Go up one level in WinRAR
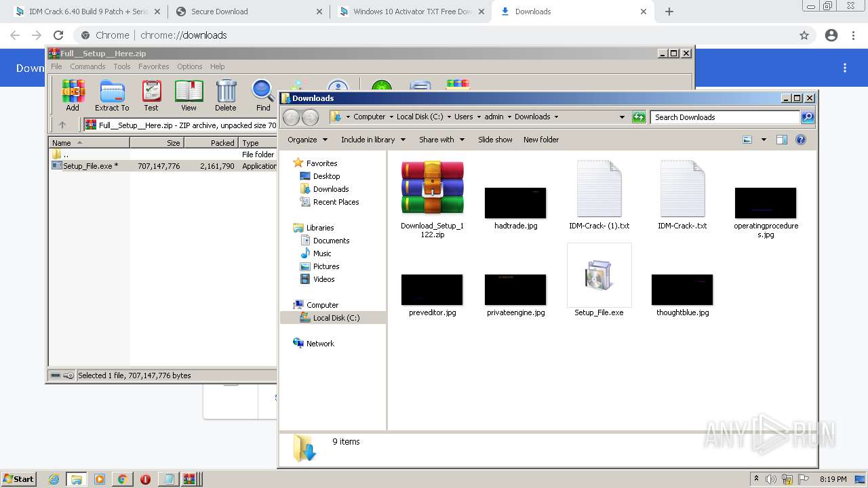Image resolution: width=868 pixels, height=488 pixels. 62,125
